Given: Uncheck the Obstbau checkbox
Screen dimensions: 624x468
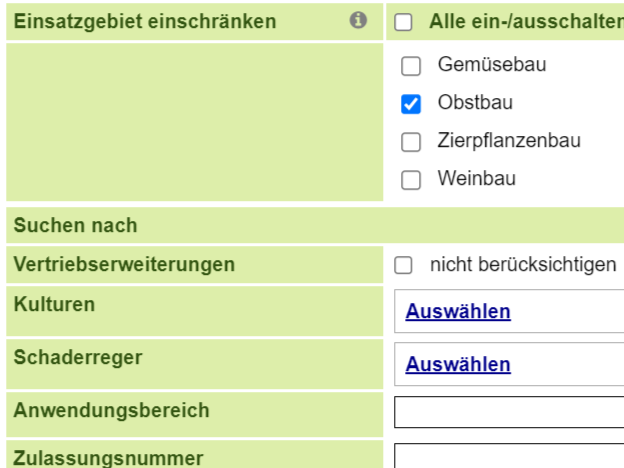Looking at the screenshot, I should coord(411,104).
